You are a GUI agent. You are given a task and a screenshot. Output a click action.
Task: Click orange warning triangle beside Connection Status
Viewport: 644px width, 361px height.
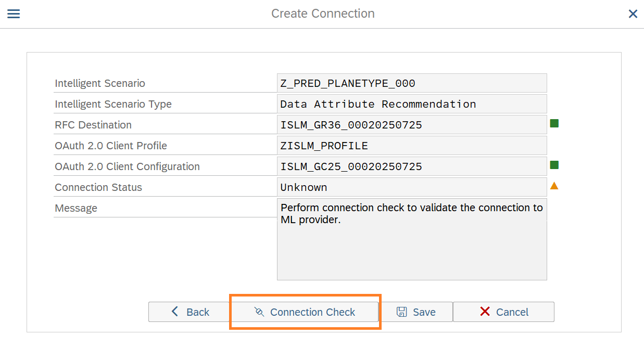[554, 186]
